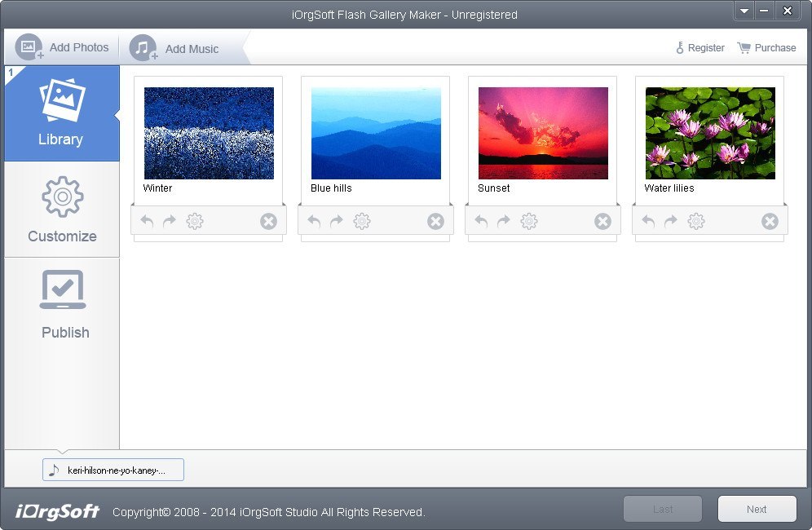Remove the Sunset photo

click(x=602, y=220)
